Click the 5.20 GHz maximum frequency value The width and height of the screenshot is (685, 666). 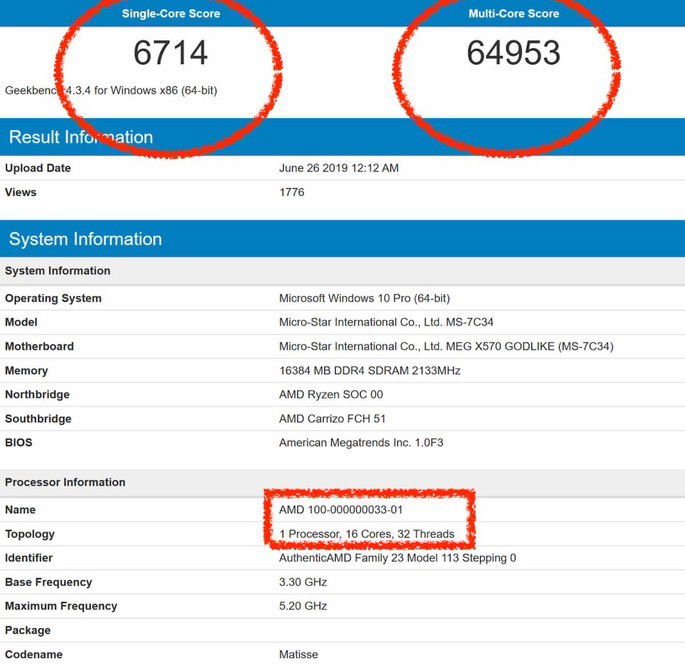pos(303,606)
